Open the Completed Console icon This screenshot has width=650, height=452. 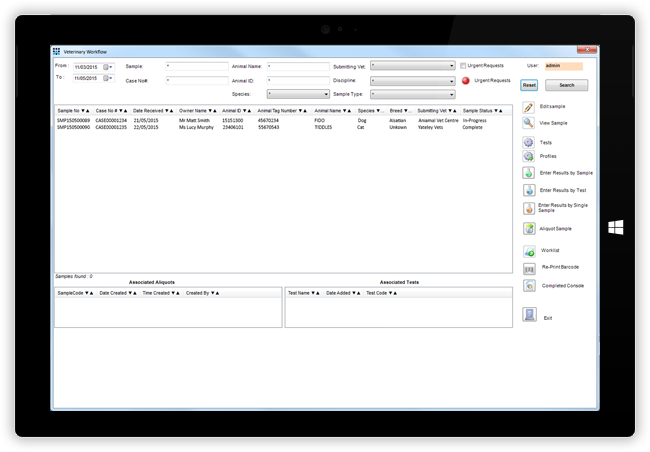(x=529, y=285)
